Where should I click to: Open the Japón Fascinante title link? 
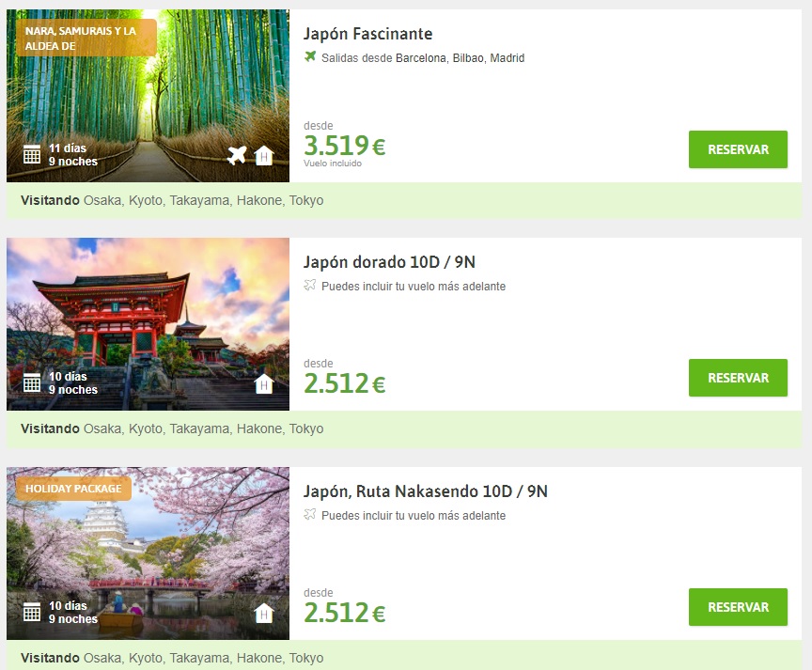click(367, 34)
